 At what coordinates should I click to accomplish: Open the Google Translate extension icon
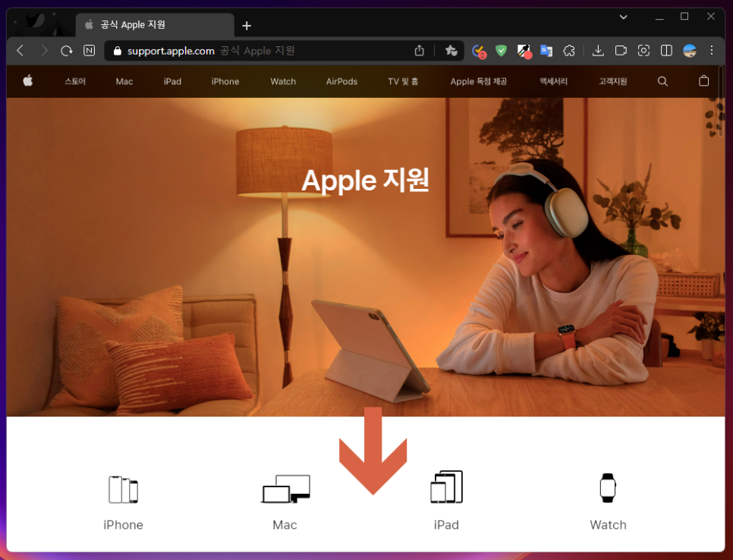[546, 51]
